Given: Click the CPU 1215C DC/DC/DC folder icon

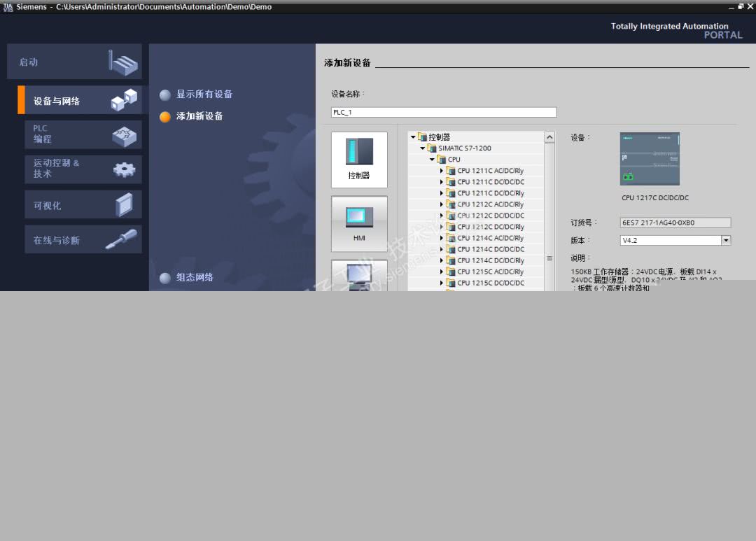Looking at the screenshot, I should [451, 283].
